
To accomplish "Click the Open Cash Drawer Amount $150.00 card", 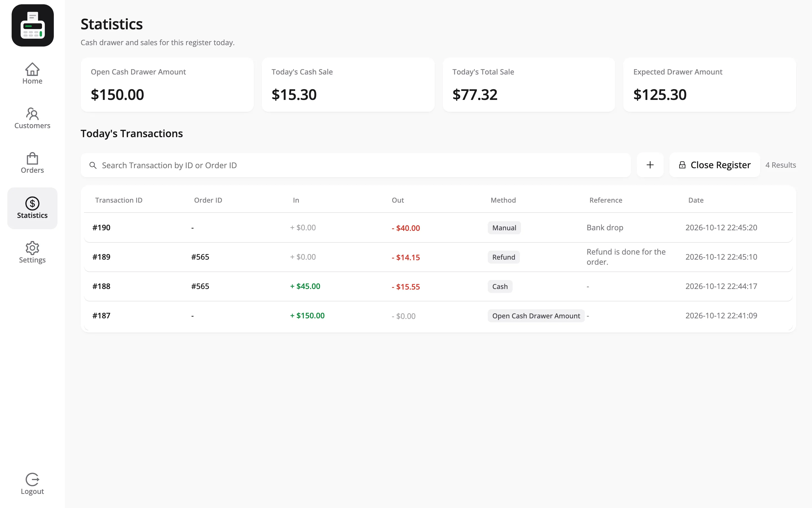I will point(167,85).
